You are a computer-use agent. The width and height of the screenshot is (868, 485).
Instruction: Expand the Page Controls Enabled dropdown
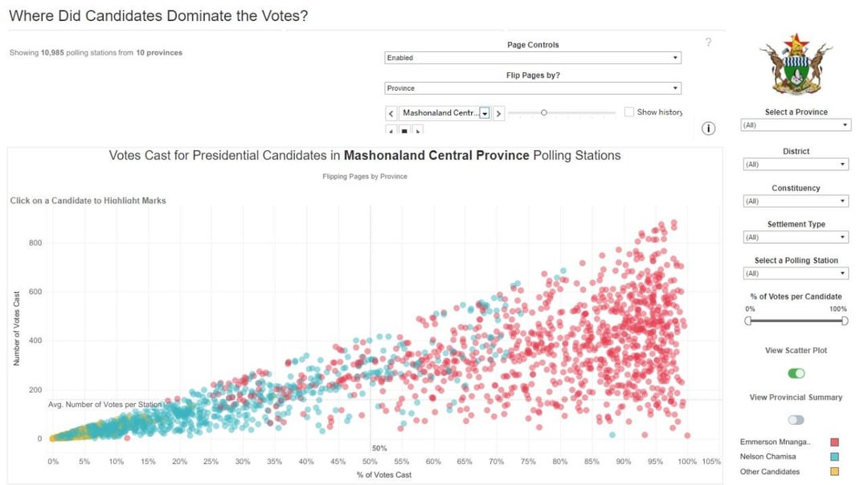click(x=533, y=58)
